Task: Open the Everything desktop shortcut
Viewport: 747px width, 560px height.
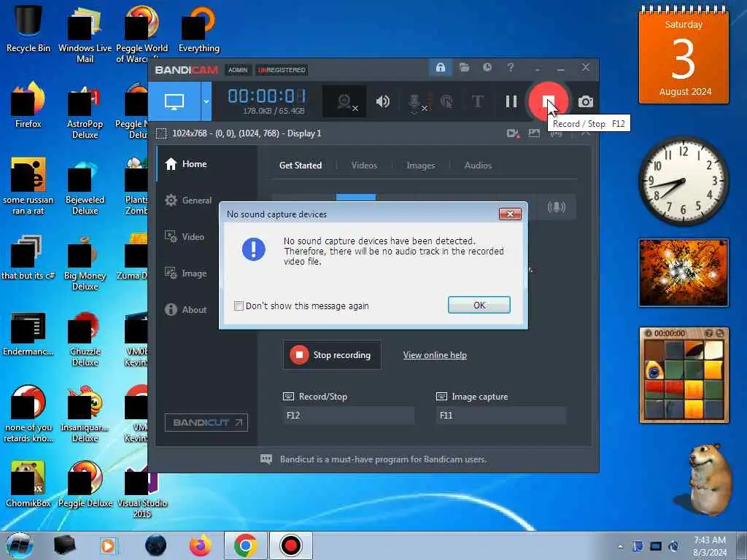Action: click(x=198, y=28)
